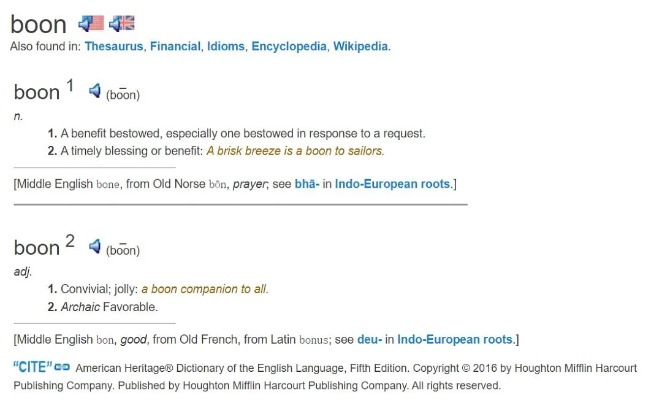Click the "CITE" citation label
Viewport: 662px width, 400px height.
point(33,367)
